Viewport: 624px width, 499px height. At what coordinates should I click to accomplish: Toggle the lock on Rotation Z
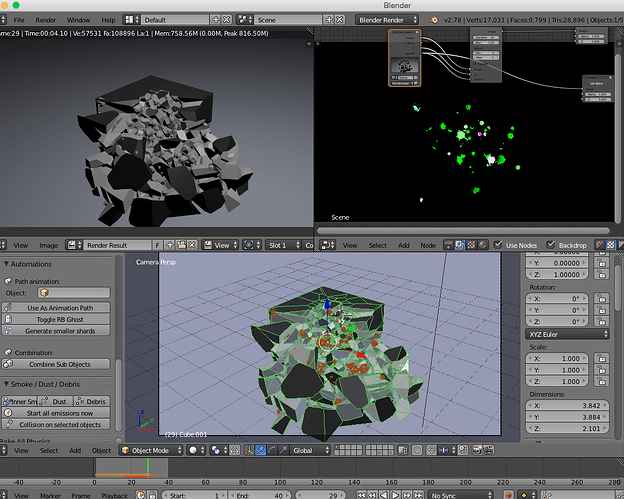[602, 321]
